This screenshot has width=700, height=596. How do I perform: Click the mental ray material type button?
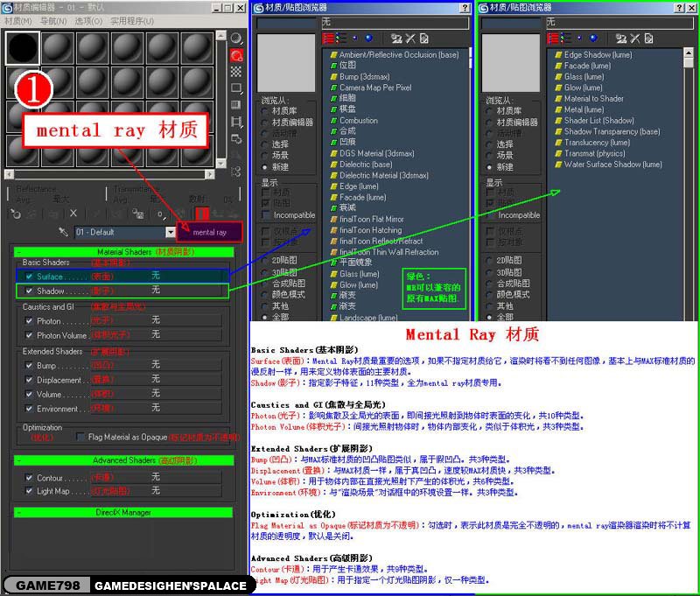pyautogui.click(x=210, y=233)
